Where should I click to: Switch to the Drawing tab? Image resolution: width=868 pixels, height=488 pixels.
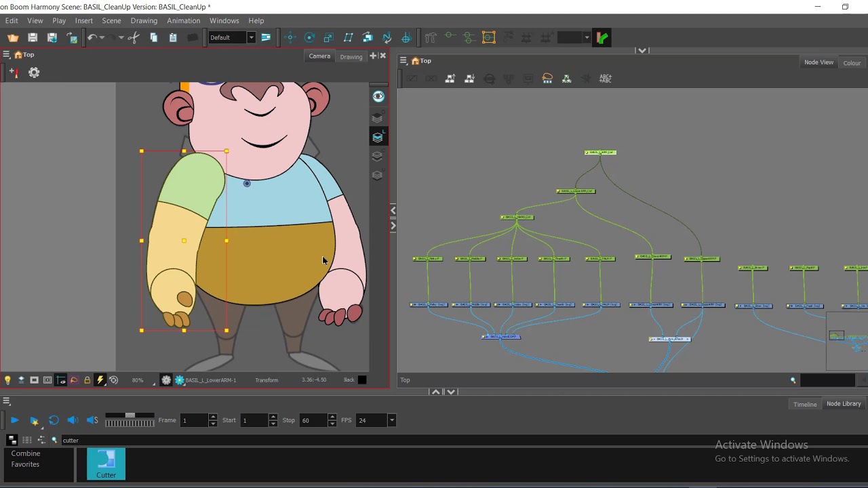coord(351,56)
